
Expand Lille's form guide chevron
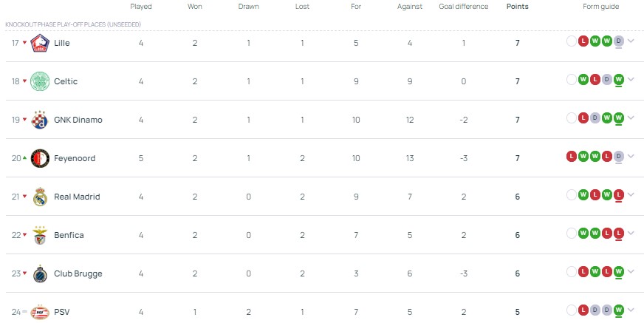pos(631,41)
